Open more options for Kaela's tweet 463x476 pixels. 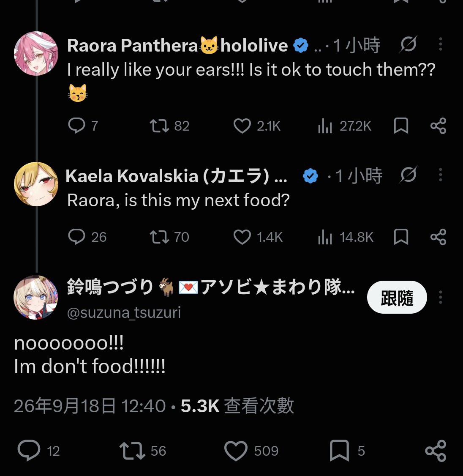coord(441,175)
